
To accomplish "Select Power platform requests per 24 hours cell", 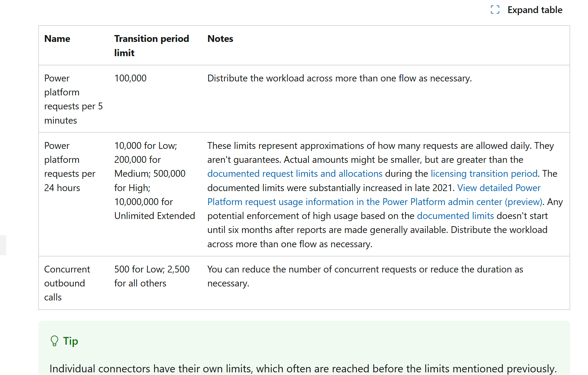I will coord(69,167).
